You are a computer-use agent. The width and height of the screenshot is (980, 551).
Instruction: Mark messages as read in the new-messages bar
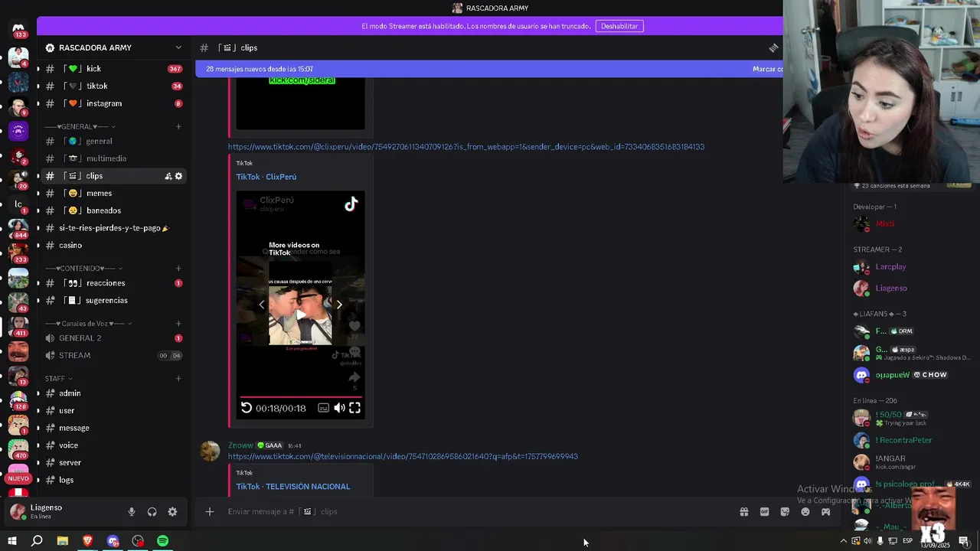coord(768,69)
